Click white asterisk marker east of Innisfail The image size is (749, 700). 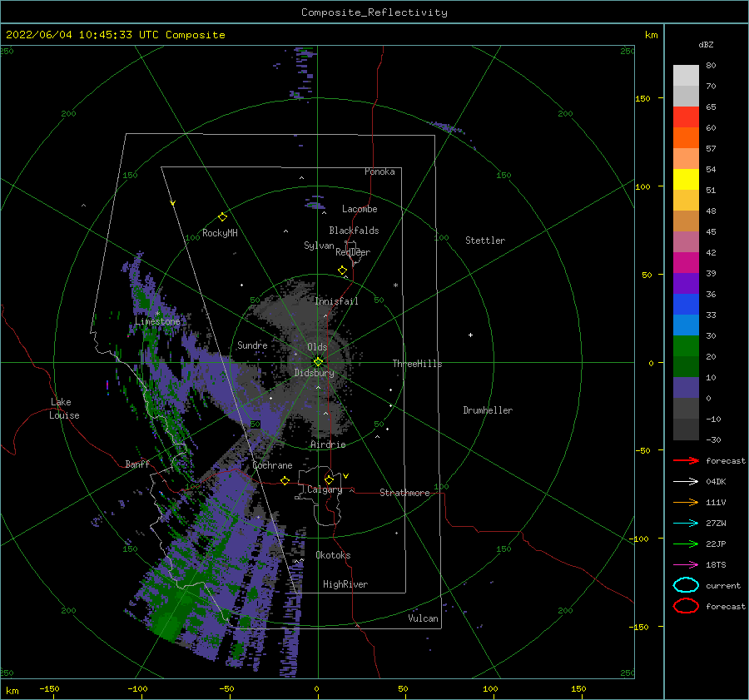pyautogui.click(x=395, y=285)
